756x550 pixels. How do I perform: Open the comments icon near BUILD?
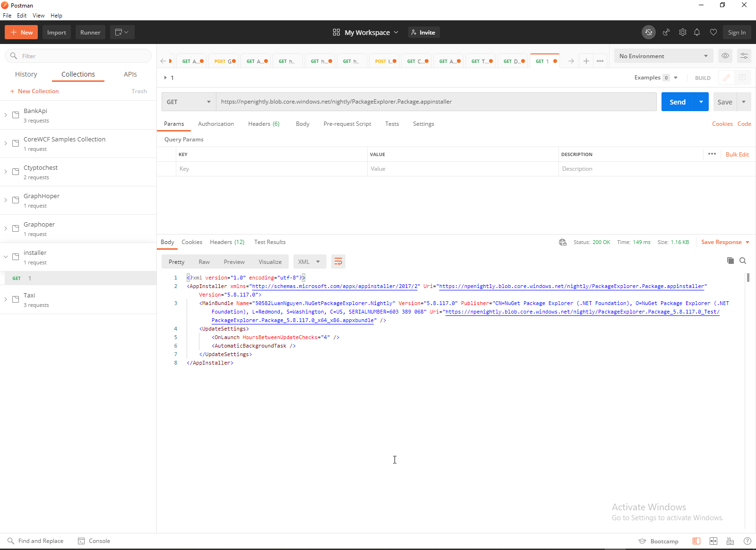point(742,78)
